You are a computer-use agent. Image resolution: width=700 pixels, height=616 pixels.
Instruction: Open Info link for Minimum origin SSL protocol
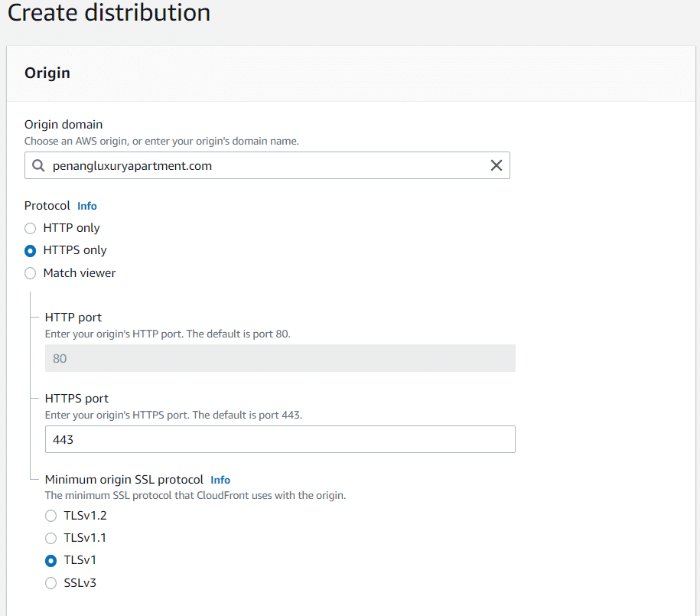point(220,480)
